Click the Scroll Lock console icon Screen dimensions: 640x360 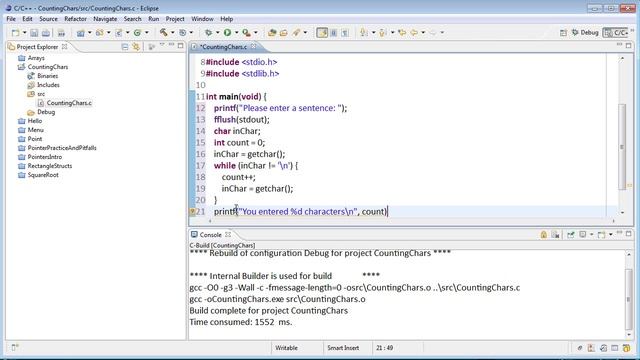(x=544, y=235)
